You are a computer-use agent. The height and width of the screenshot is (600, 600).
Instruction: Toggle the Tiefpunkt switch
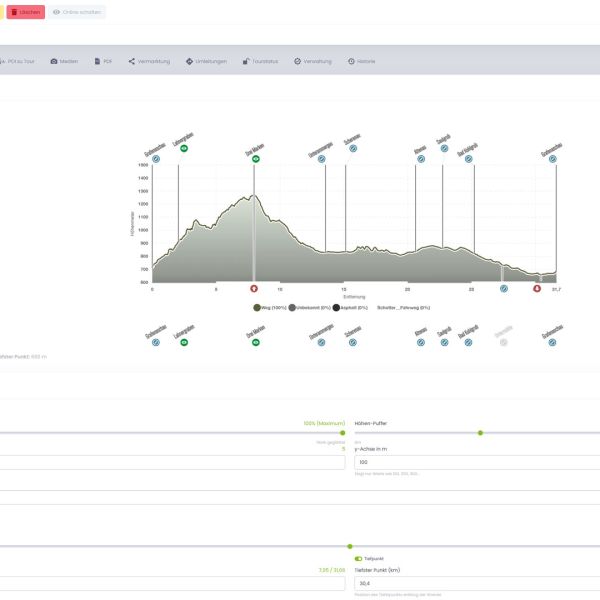coord(358,558)
